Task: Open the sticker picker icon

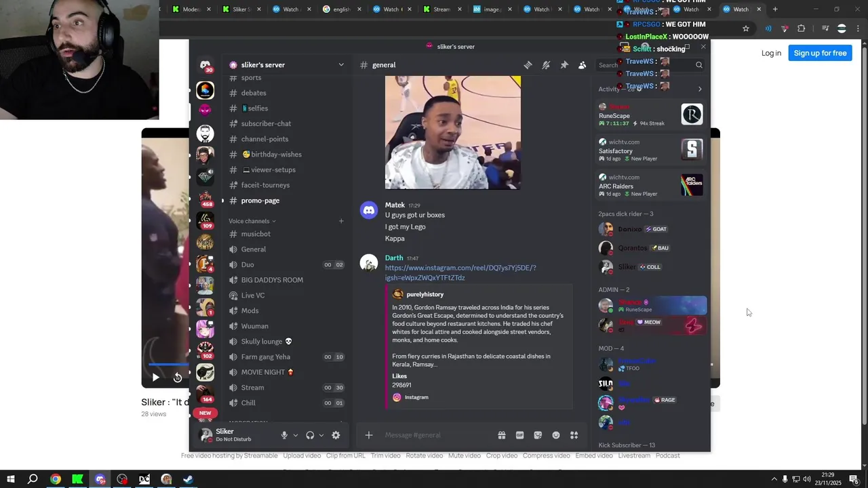Action: coord(538,435)
